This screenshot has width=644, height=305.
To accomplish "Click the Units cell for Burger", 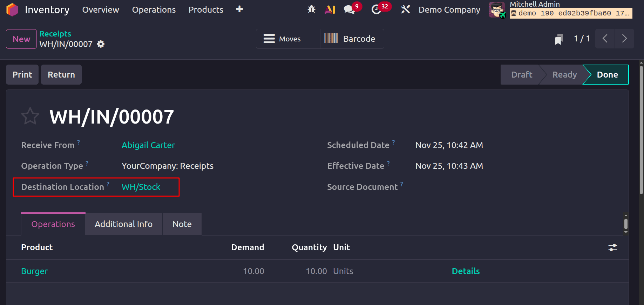I will point(343,271).
